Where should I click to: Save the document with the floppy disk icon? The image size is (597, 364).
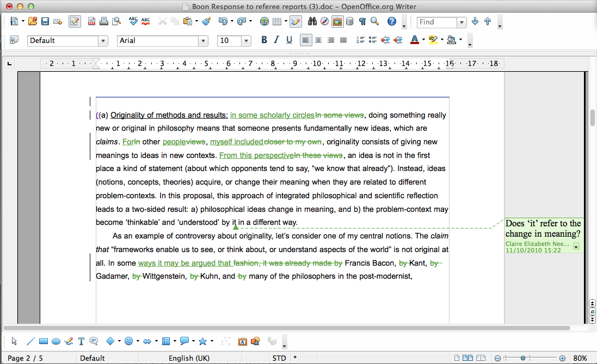45,21
